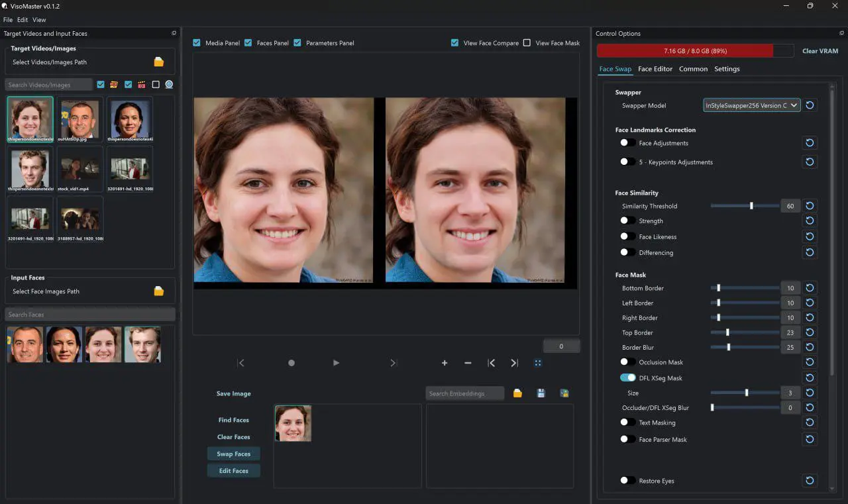
Task: Switch to the Face Editor tab
Action: coord(655,68)
